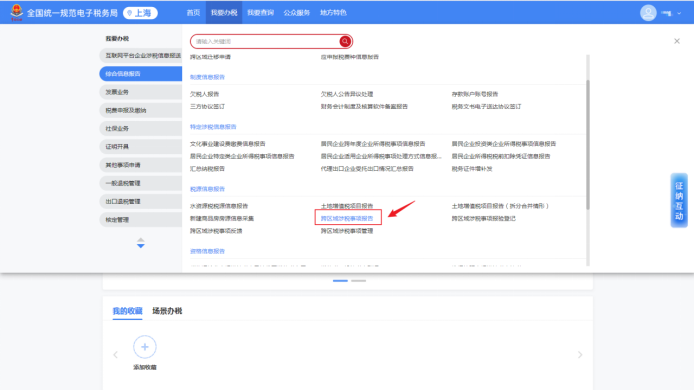Select 一般退税管理 in sidebar
The height and width of the screenshot is (390, 694).
click(x=141, y=183)
